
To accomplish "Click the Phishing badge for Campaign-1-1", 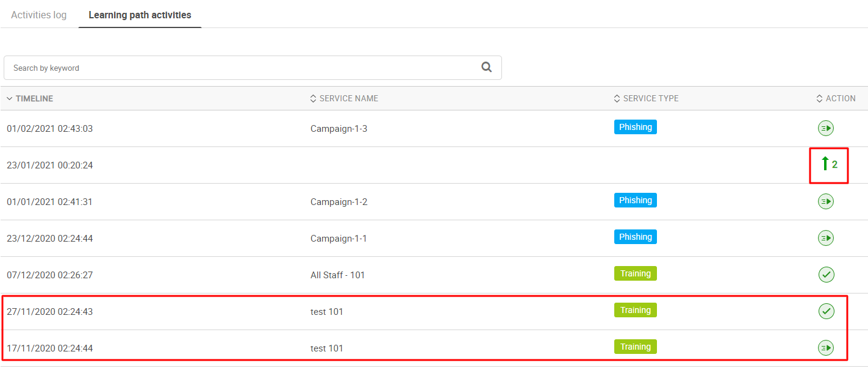I will click(636, 237).
